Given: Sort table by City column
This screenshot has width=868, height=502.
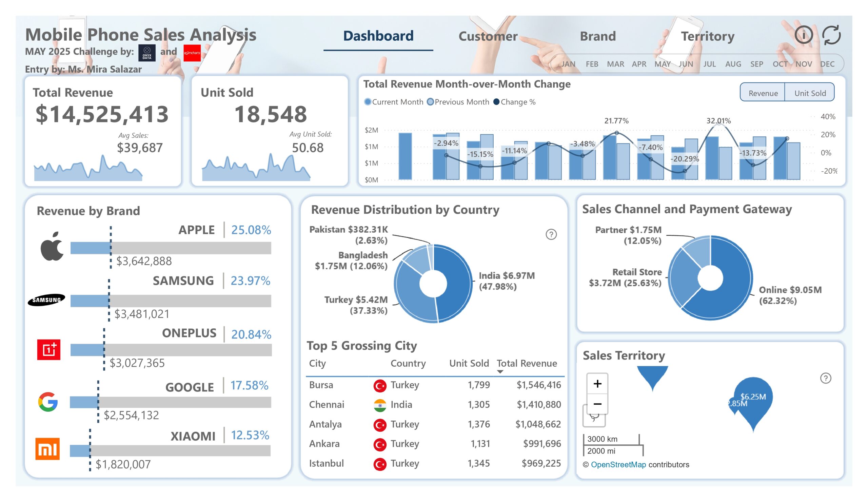Looking at the screenshot, I should coord(317,363).
